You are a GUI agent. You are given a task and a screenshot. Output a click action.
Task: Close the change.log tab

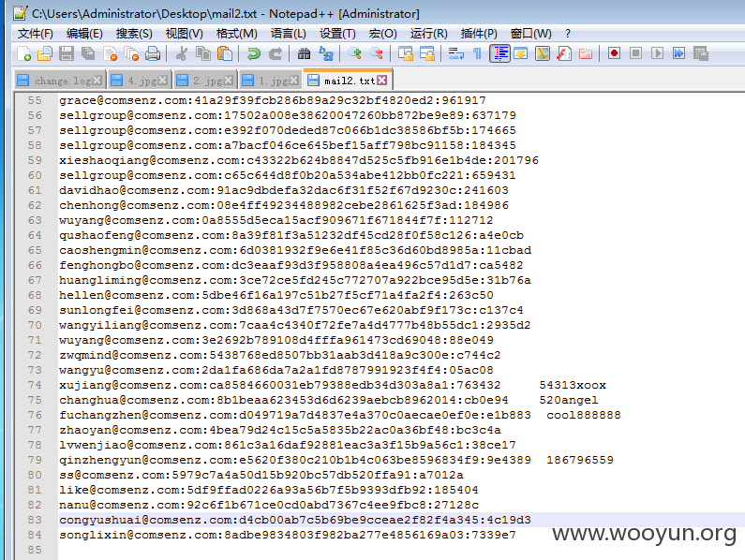[x=97, y=81]
